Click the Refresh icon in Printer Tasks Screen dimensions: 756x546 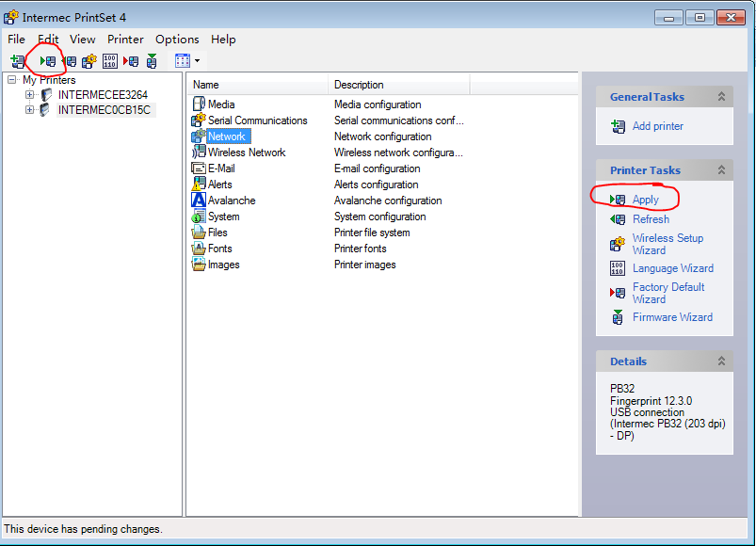click(x=618, y=219)
